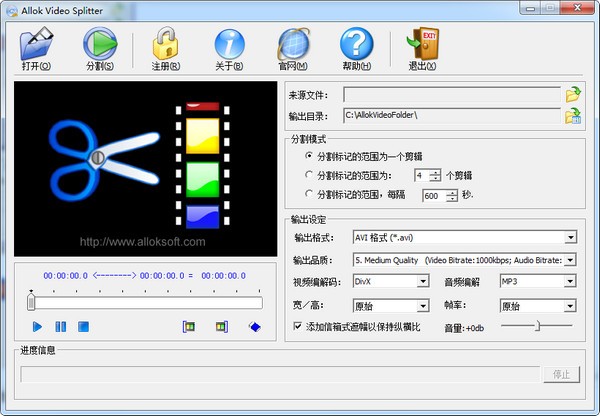This screenshot has height=416, width=600.
Task: Open the 输出格式 output format dropdown
Action: [x=570, y=238]
